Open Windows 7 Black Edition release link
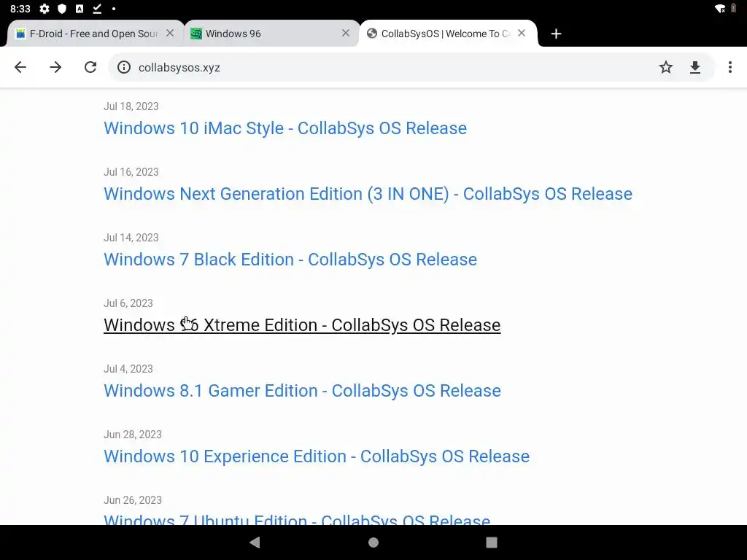The width and height of the screenshot is (747, 560). coord(290,260)
